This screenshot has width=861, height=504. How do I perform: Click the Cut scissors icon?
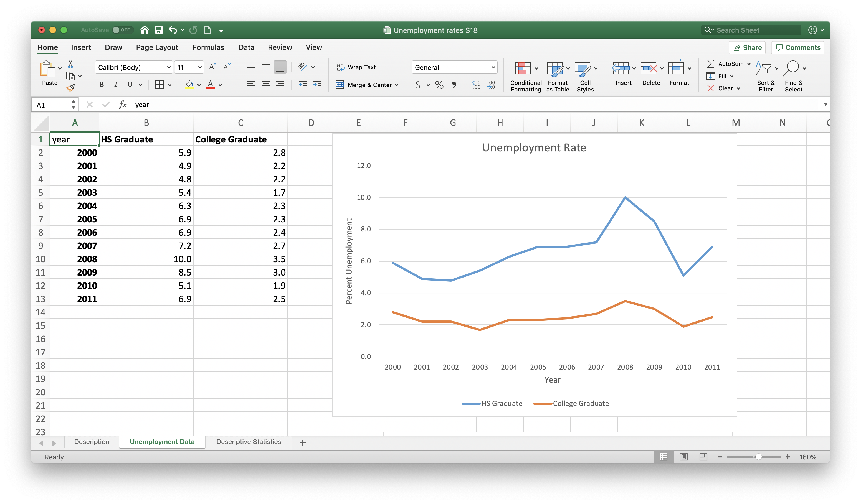click(x=70, y=64)
